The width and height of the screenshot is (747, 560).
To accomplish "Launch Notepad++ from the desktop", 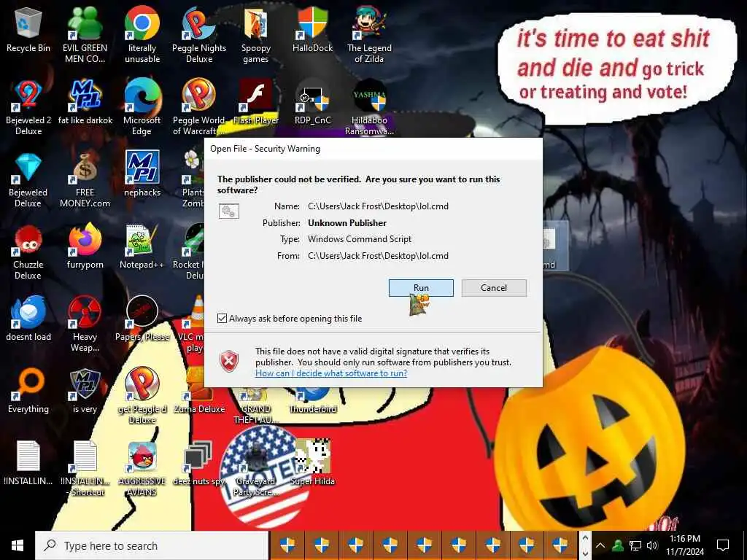I will click(x=142, y=247).
